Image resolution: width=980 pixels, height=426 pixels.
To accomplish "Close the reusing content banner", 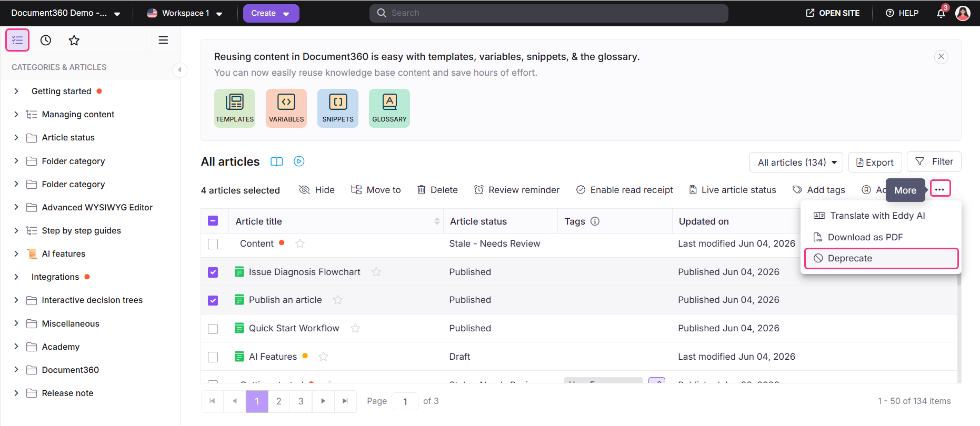I will [x=941, y=57].
